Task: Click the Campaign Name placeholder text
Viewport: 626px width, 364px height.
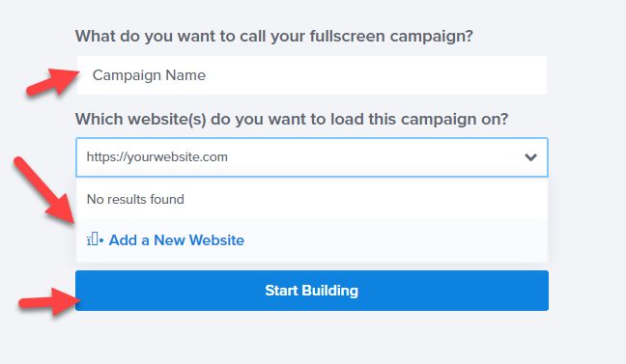Action: pos(149,75)
